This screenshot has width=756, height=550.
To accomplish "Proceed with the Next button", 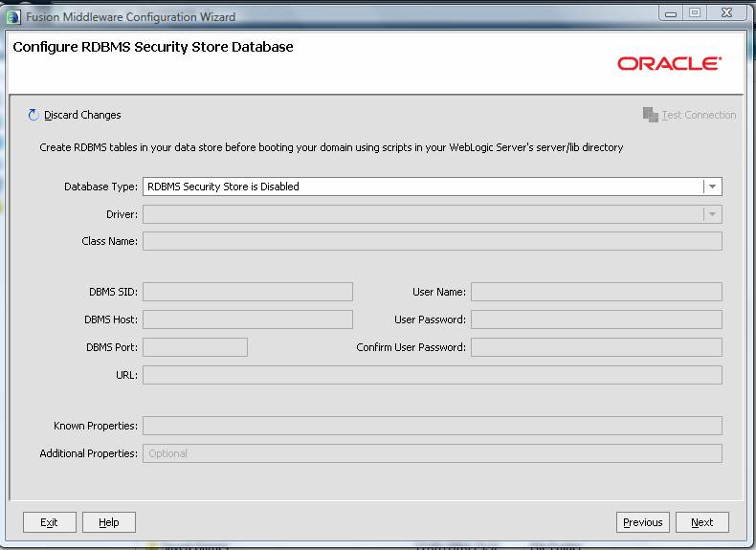I will (x=702, y=522).
